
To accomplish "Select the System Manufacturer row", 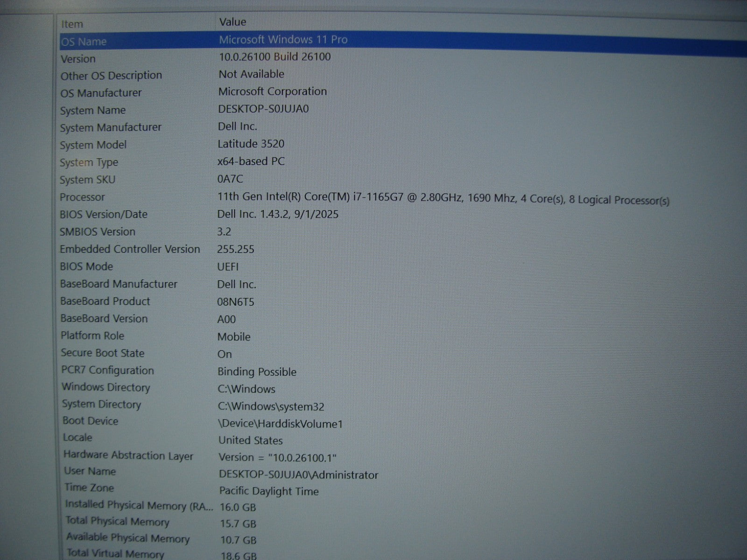I will pos(111,127).
